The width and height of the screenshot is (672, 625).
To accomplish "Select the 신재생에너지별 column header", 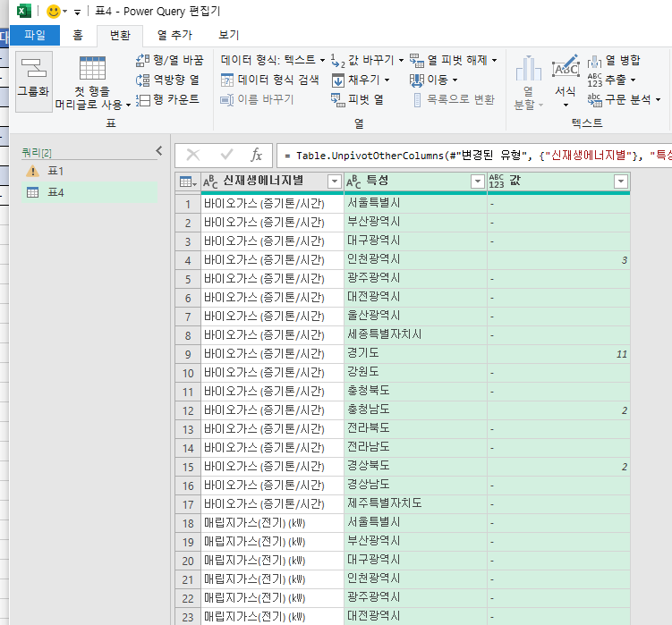I will pyautogui.click(x=272, y=182).
